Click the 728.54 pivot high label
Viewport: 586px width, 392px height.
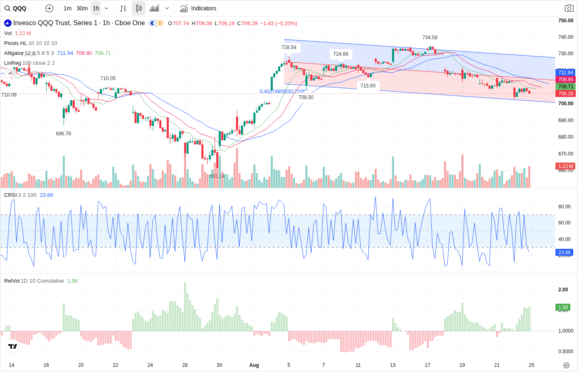coord(289,47)
